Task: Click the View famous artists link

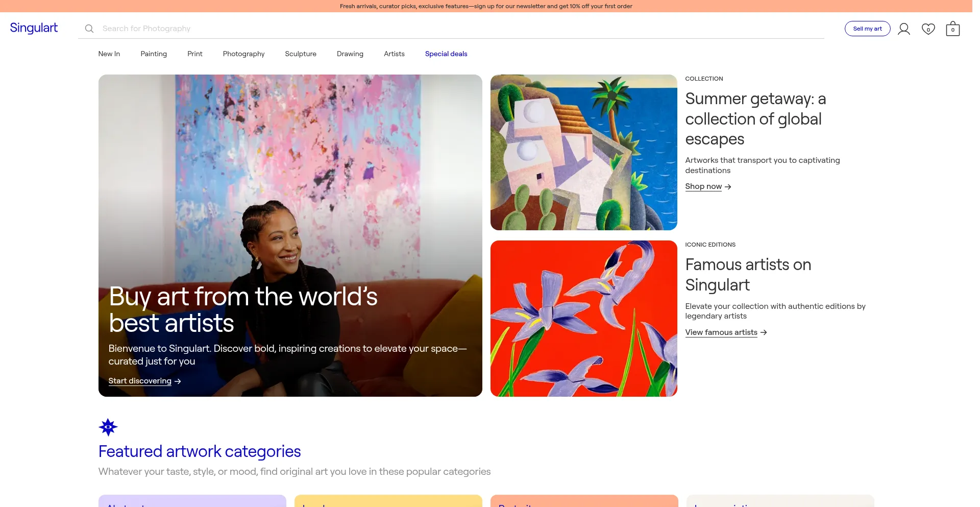Action: pos(721,332)
